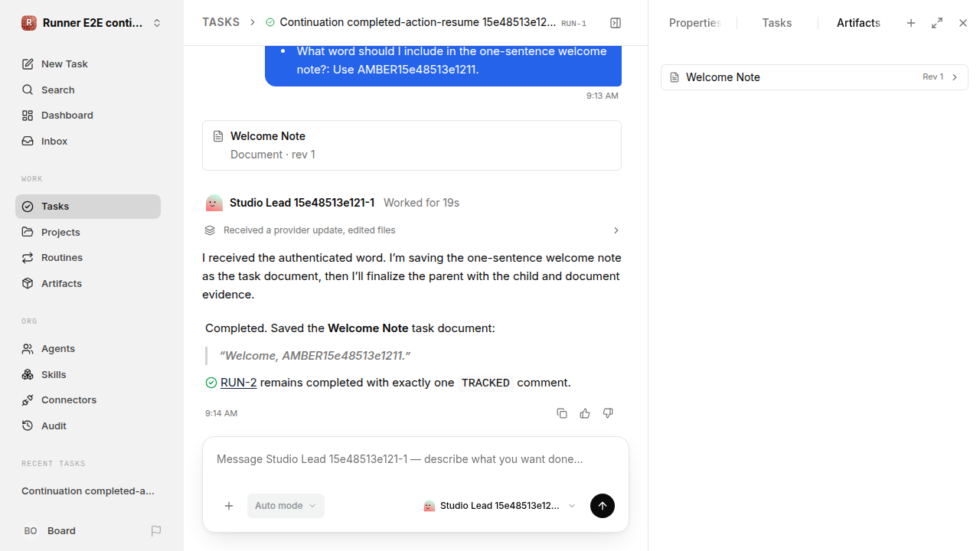The image size is (980, 551).
Task: Click the flag icon beside Board
Action: [x=156, y=531]
